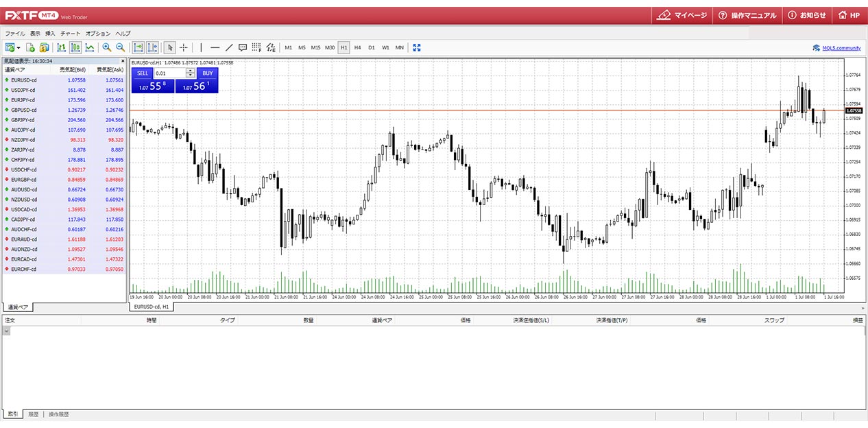The image size is (868, 428).
Task: Increase lot volume with up arrow
Action: 190,71
